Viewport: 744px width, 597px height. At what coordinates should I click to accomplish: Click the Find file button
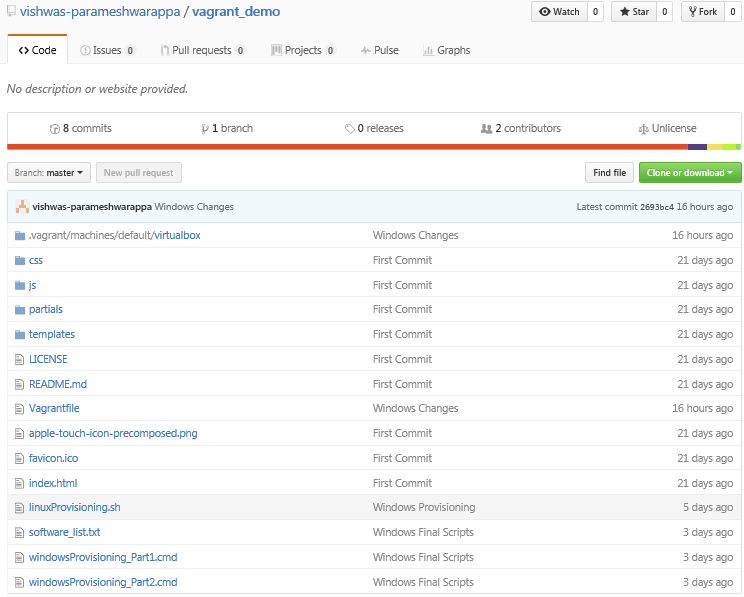coord(609,173)
